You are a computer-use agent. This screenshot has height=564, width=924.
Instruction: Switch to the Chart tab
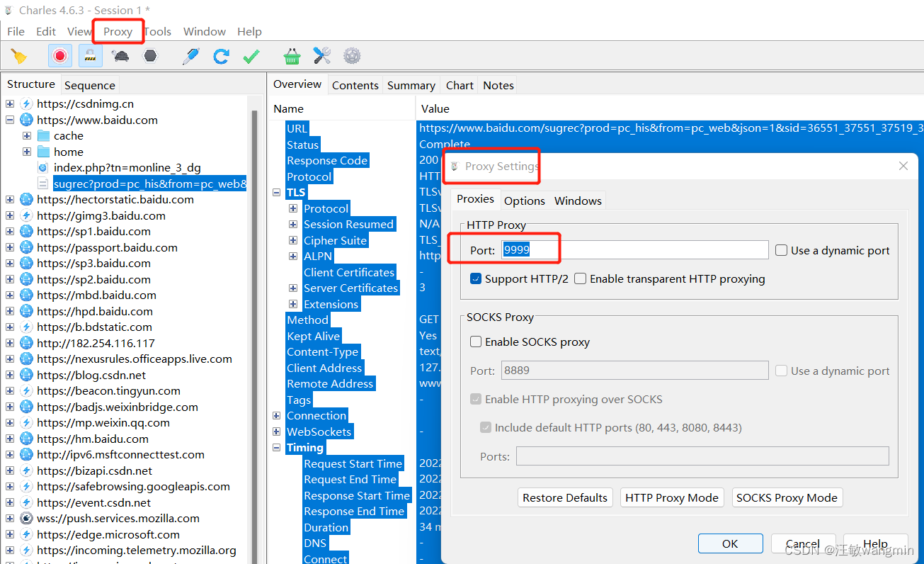coord(460,85)
